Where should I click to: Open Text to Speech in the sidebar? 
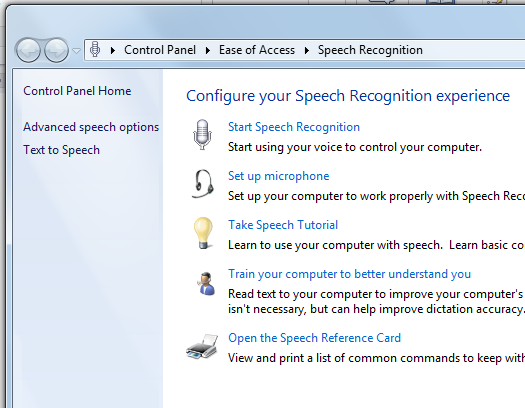61,150
